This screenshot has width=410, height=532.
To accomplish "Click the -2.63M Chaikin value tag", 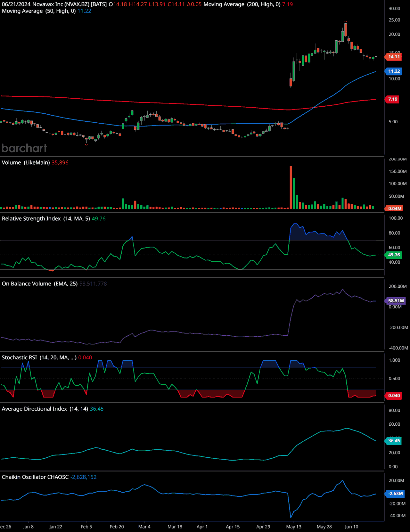I will coord(395,494).
